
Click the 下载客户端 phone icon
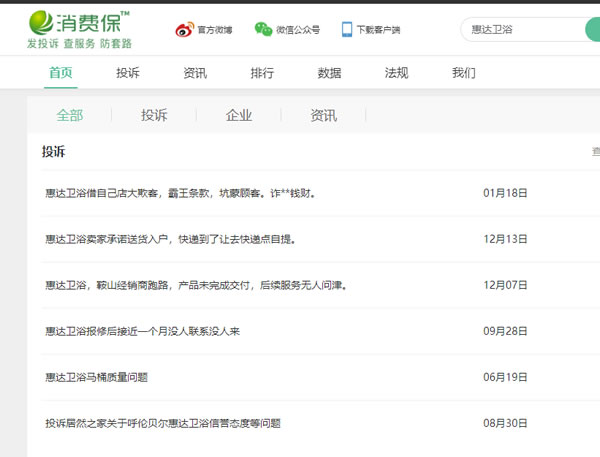pyautogui.click(x=347, y=30)
